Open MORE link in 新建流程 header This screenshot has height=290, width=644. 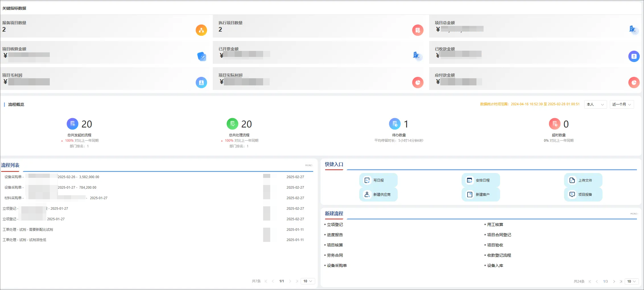634,214
